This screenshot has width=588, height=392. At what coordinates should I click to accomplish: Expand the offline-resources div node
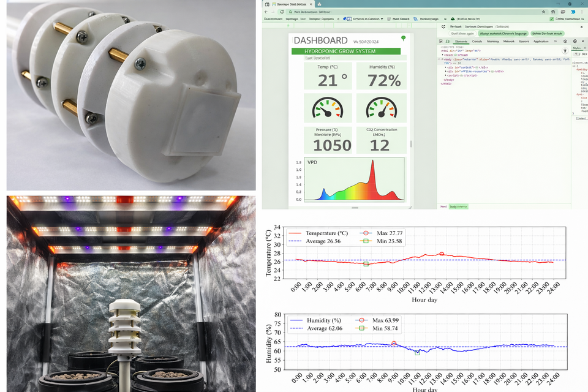(445, 71)
